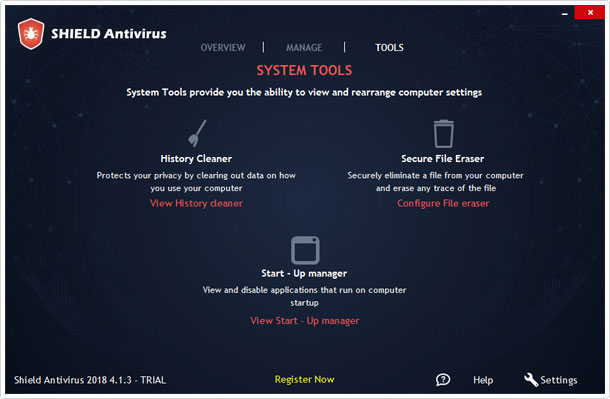
Task: Select the TOOLS tab
Action: pos(389,47)
